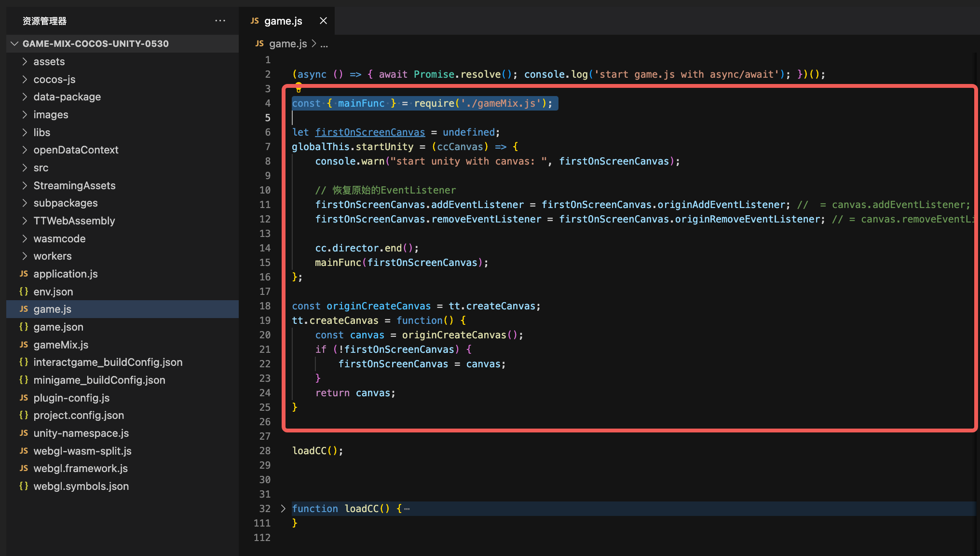The image size is (980, 556).
Task: Click the JS icon of gameMix.js
Action: (24, 345)
